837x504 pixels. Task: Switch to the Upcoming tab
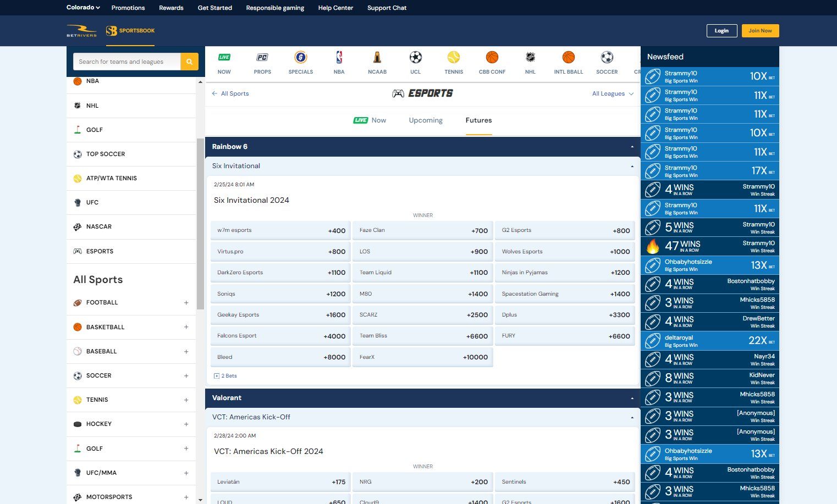[x=426, y=120]
